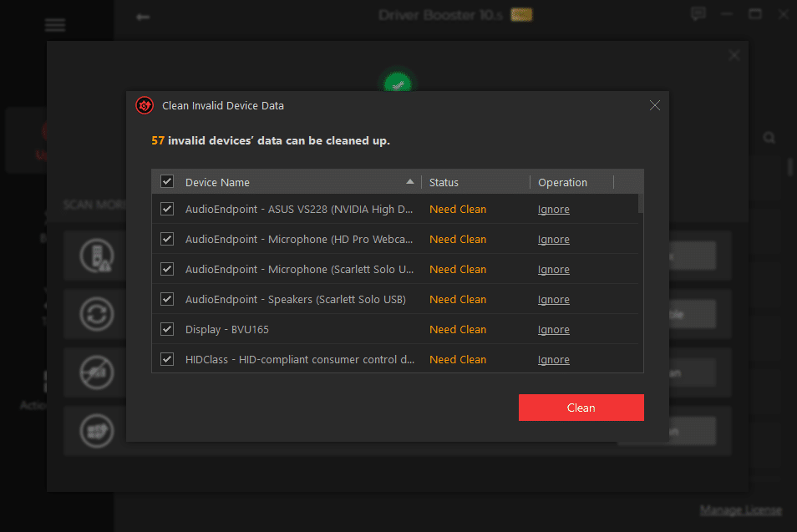Screen dimensions: 797x532
Task: Uncheck AudioEndpoint Speakers Scarlett Solo USB
Action: pyautogui.click(x=167, y=299)
